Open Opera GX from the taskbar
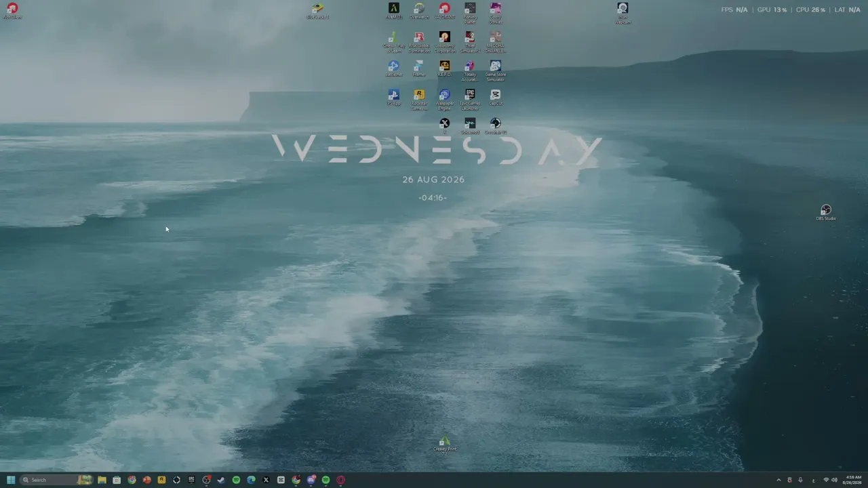 point(340,480)
